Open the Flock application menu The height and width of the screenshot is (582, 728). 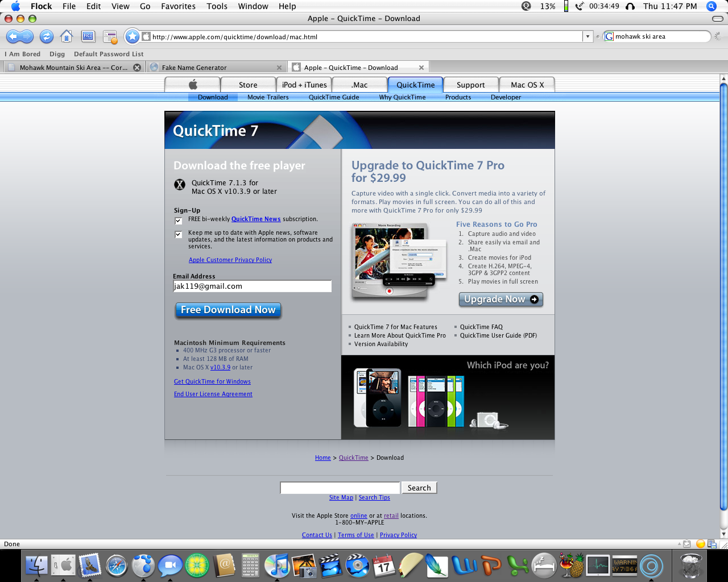coord(41,6)
